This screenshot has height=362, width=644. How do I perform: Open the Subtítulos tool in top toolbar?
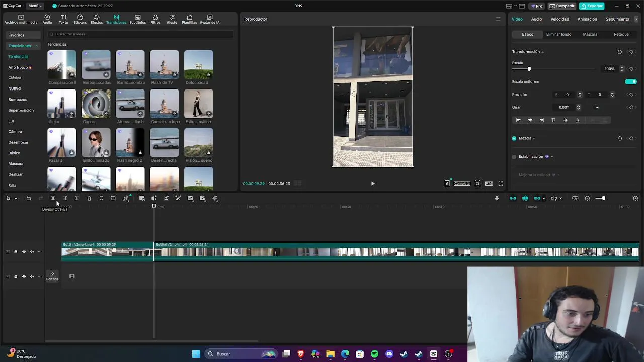point(137,19)
